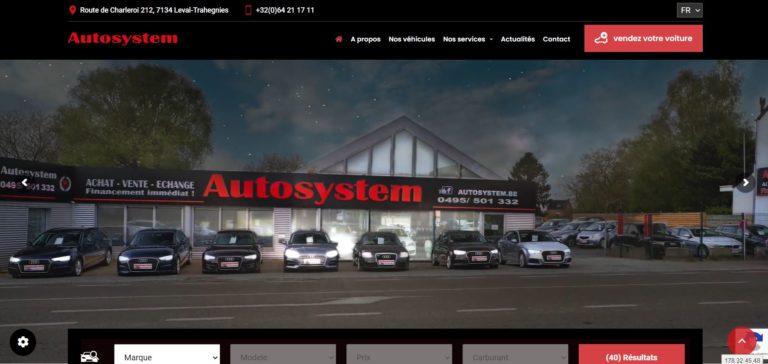Image resolution: width=768 pixels, height=364 pixels.
Task: Open the FR language dropdown
Action: tap(690, 10)
